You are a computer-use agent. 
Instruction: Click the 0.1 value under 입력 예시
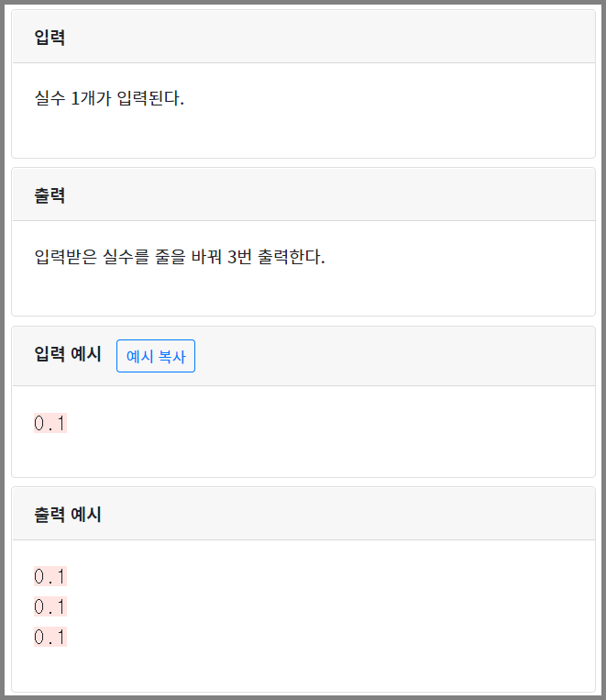coord(50,423)
